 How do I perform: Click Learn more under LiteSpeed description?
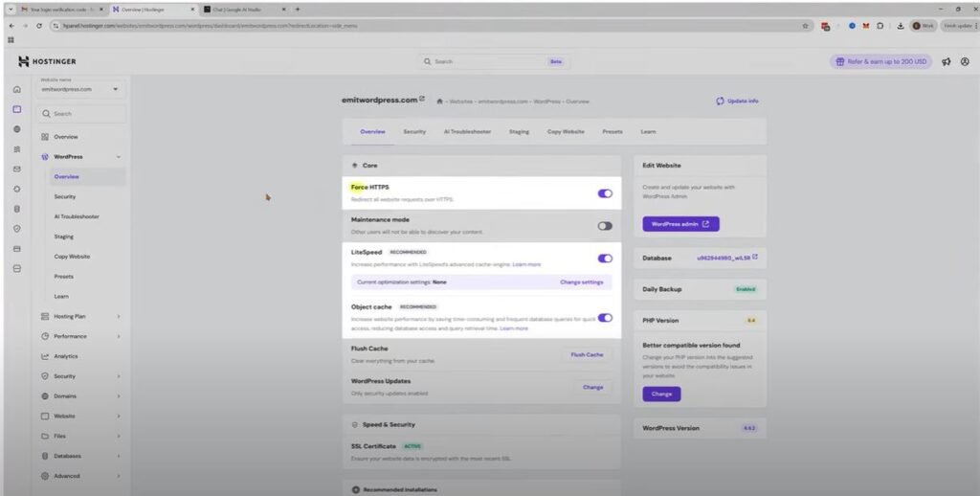(527, 264)
